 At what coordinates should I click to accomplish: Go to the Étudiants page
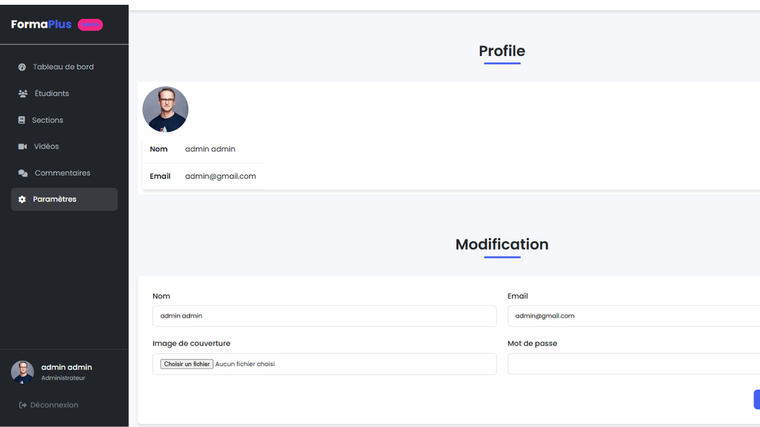tap(52, 94)
